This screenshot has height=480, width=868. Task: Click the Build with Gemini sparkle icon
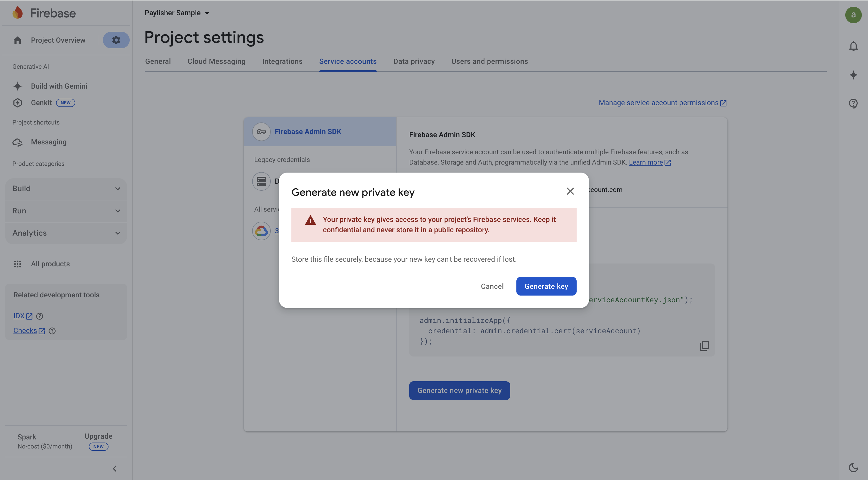pos(18,86)
